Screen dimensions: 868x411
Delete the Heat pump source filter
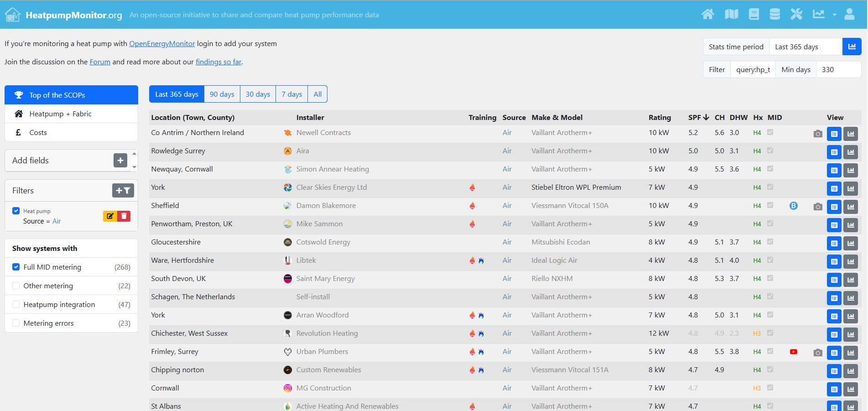124,216
